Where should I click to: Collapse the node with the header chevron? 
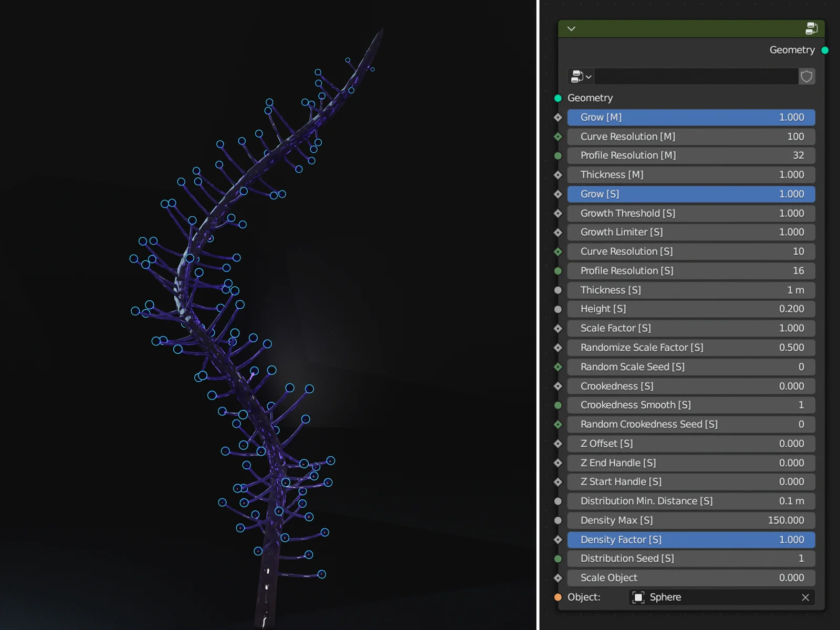coord(571,29)
